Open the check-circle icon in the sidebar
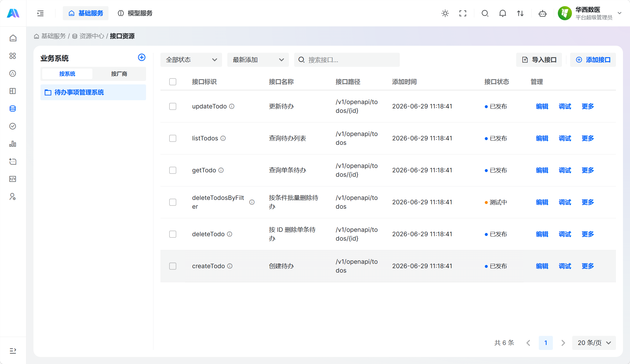The width and height of the screenshot is (630, 364). coord(13,126)
